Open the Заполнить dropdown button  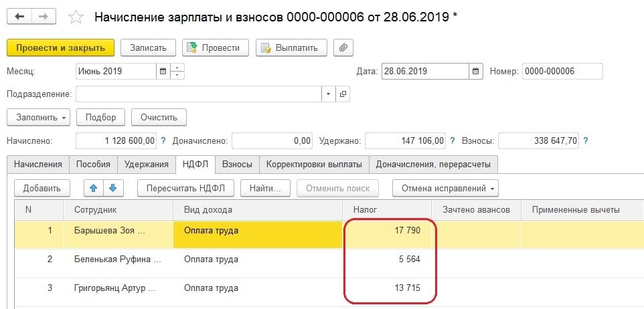coord(39,117)
